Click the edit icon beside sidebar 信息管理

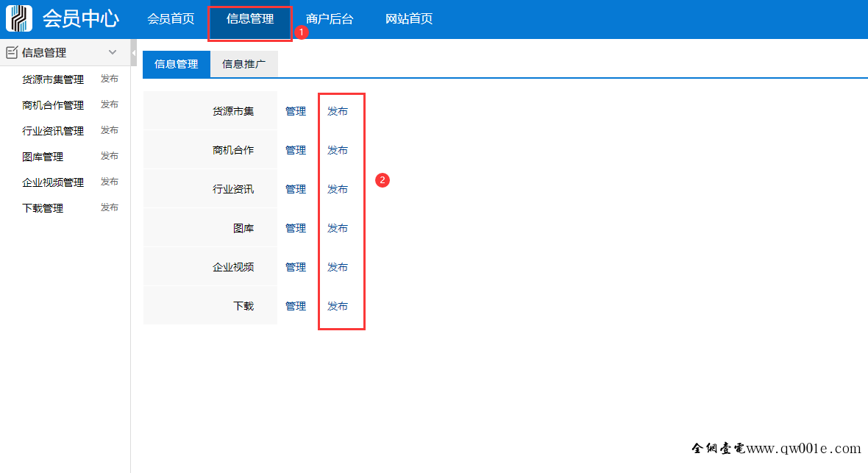[12, 52]
